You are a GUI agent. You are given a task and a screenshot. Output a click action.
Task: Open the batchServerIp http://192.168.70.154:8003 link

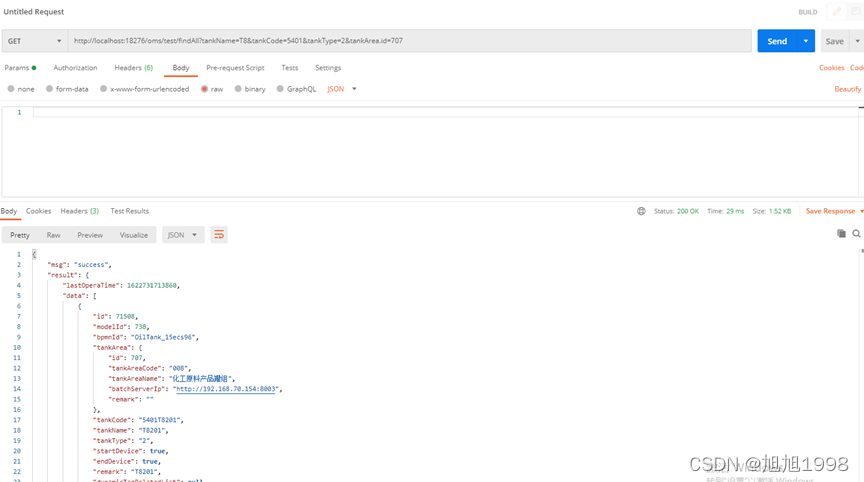tap(225, 389)
